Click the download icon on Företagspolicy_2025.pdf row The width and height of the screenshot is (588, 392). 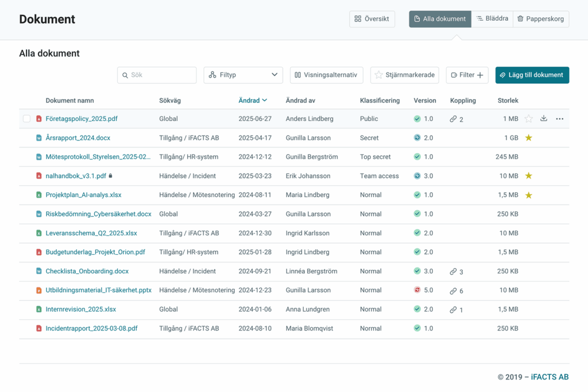544,119
